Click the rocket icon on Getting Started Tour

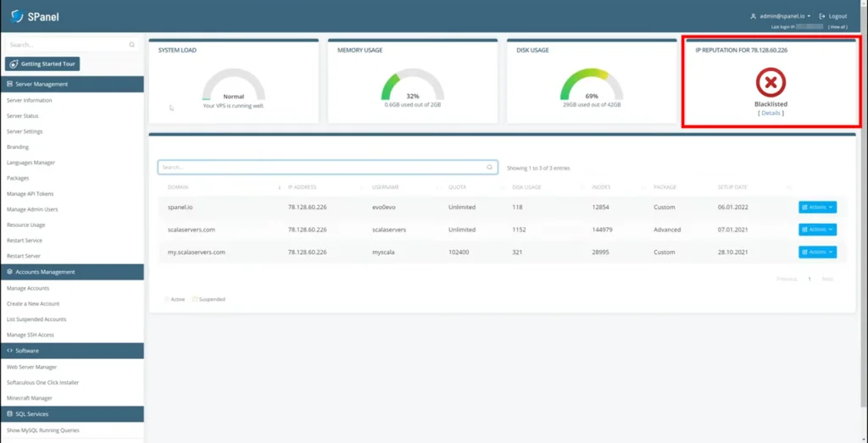[14, 64]
